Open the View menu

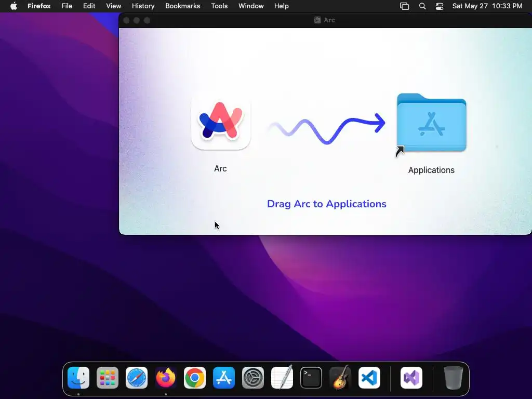point(113,6)
